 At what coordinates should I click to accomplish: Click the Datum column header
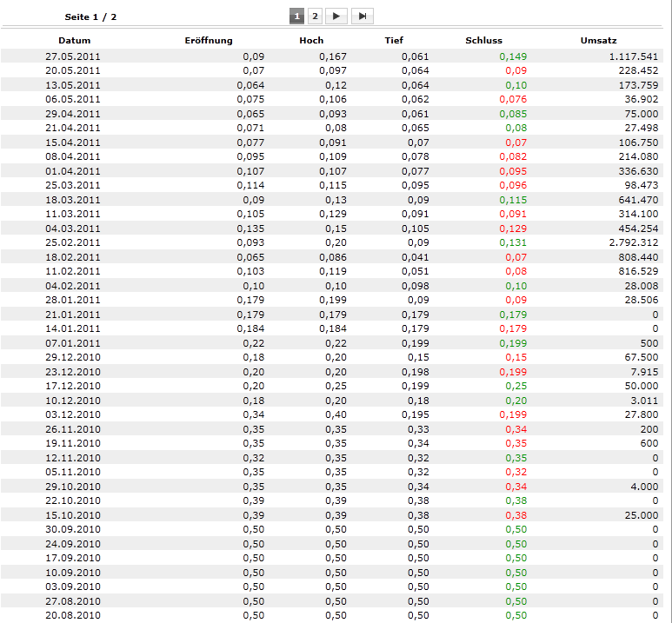click(74, 40)
